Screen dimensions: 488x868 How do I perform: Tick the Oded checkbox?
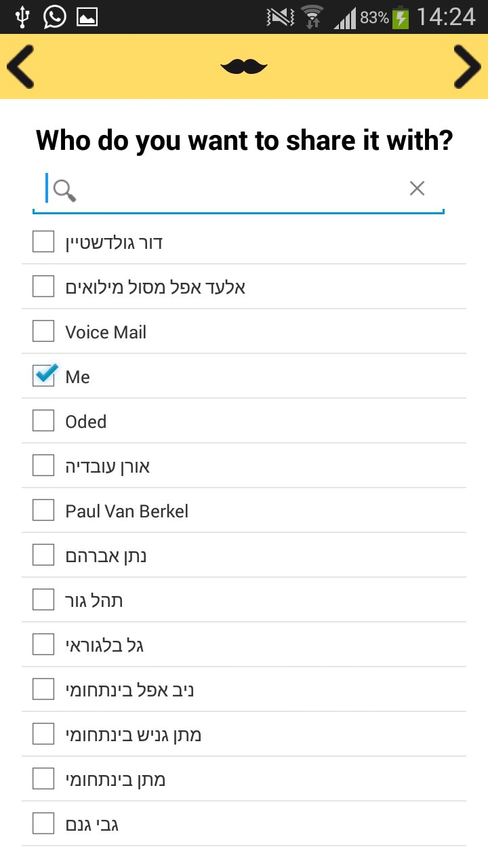point(43,420)
